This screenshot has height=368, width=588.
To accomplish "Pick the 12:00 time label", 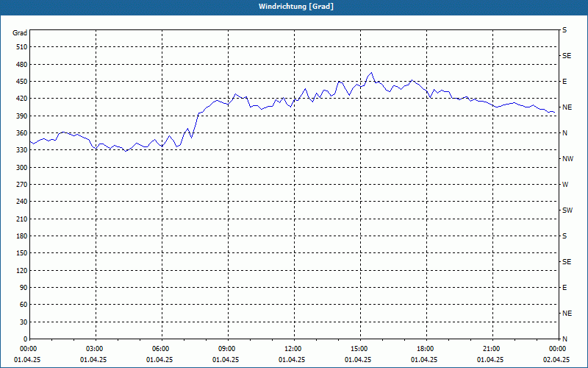I will (293, 349).
